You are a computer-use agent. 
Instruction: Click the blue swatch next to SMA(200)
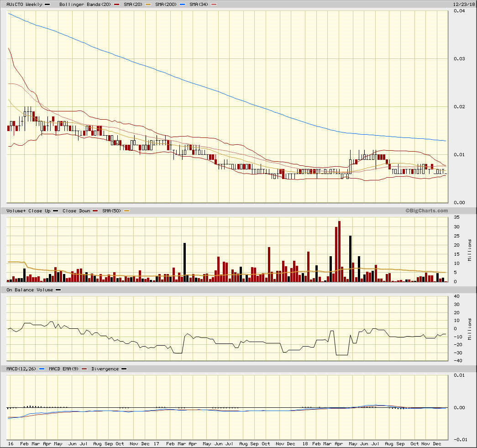click(x=182, y=5)
